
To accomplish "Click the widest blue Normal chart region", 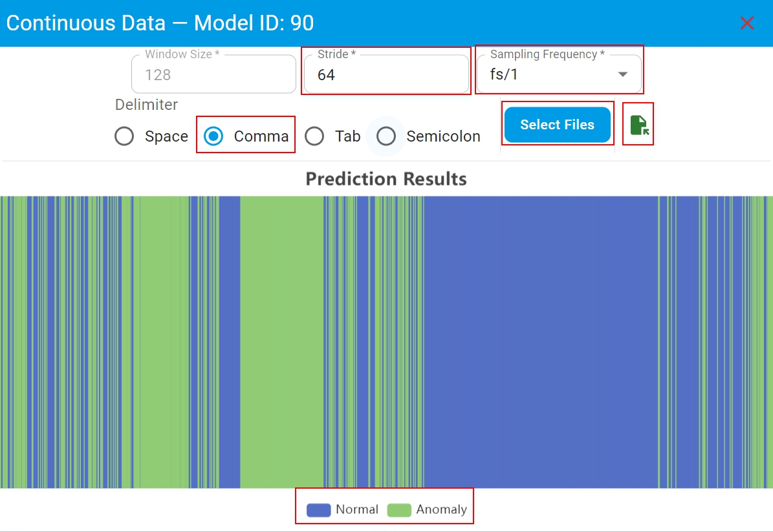I will 540,343.
